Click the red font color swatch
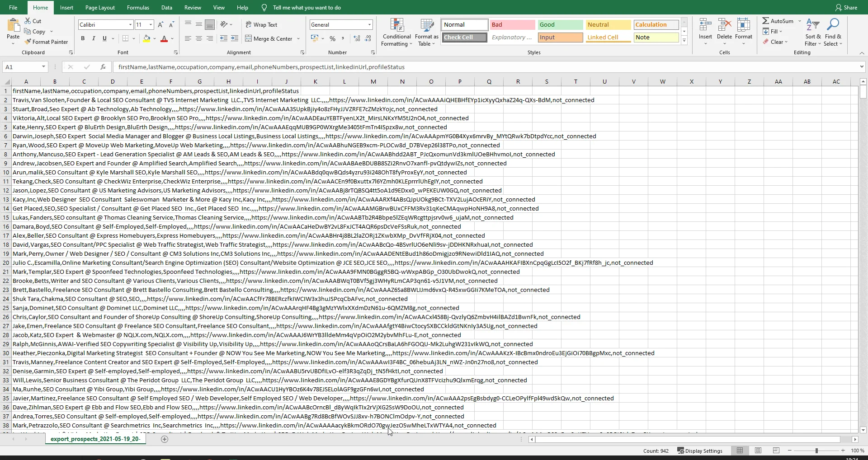 164,38
